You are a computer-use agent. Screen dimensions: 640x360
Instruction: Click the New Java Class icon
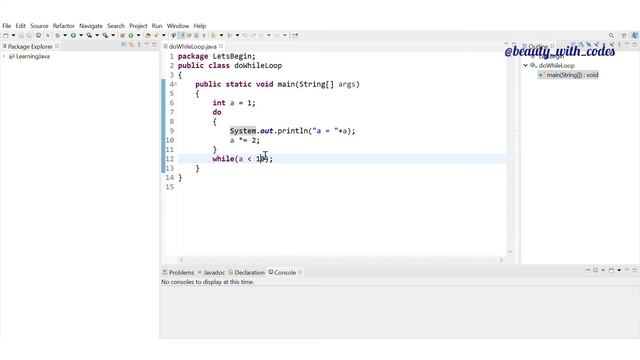pyautogui.click(x=131, y=36)
